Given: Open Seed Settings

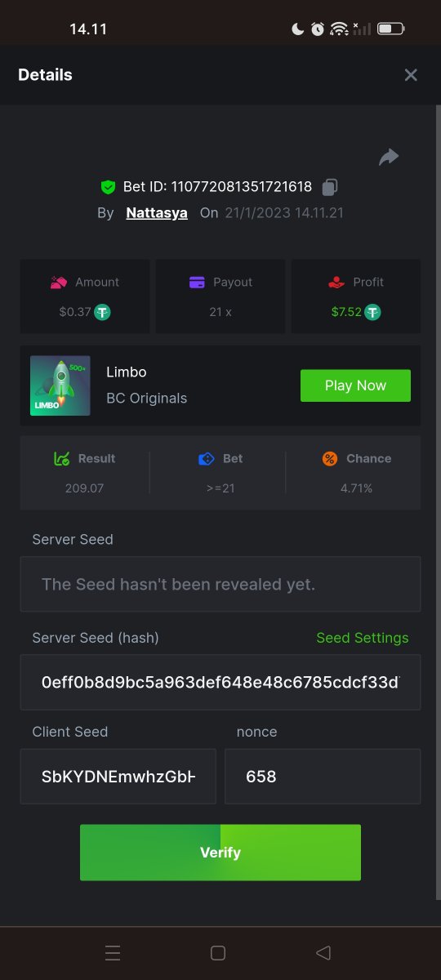Looking at the screenshot, I should click(363, 638).
